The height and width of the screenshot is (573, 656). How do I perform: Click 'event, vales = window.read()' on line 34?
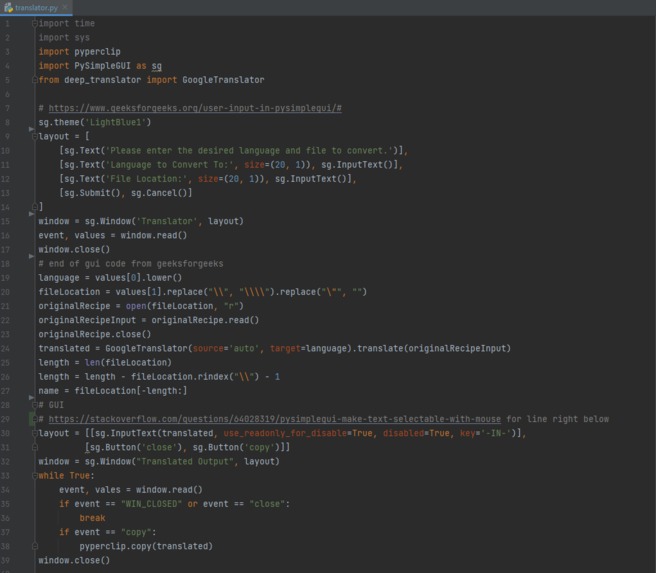(131, 490)
